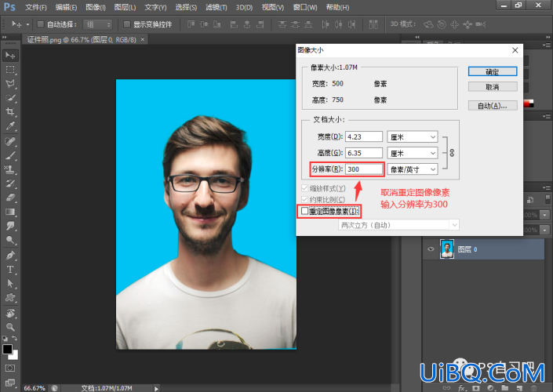Open the layers panel flyout menu

pyautogui.click(x=547, y=187)
